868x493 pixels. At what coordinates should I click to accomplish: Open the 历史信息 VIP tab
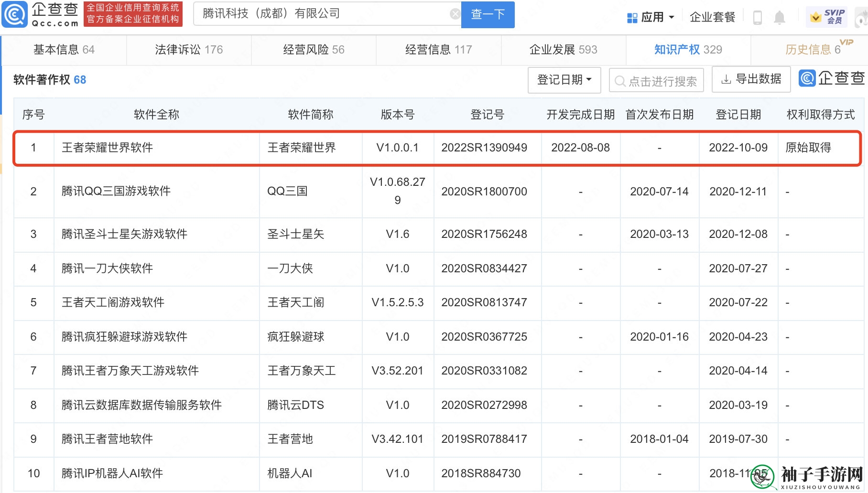pyautogui.click(x=813, y=50)
